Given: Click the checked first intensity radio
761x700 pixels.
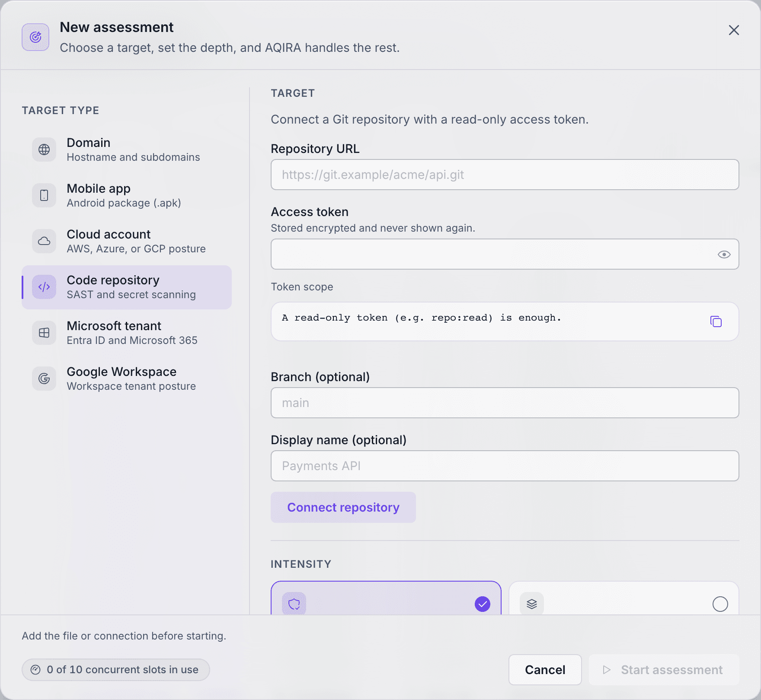Looking at the screenshot, I should 483,604.
